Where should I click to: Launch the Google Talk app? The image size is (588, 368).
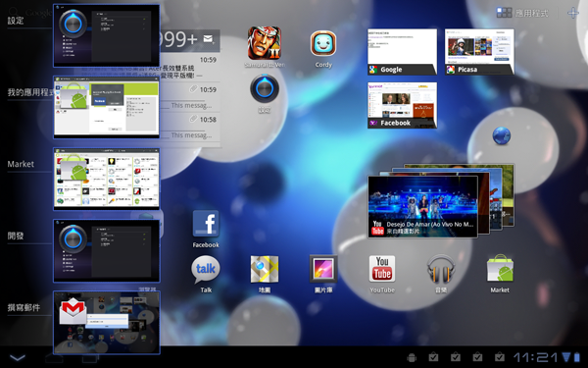pos(206,269)
